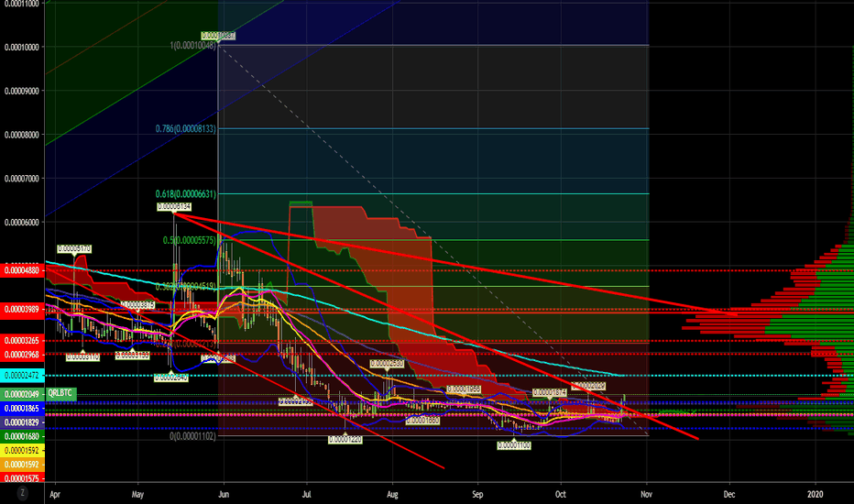Click the green 0.00001680 price label

(x=22, y=436)
